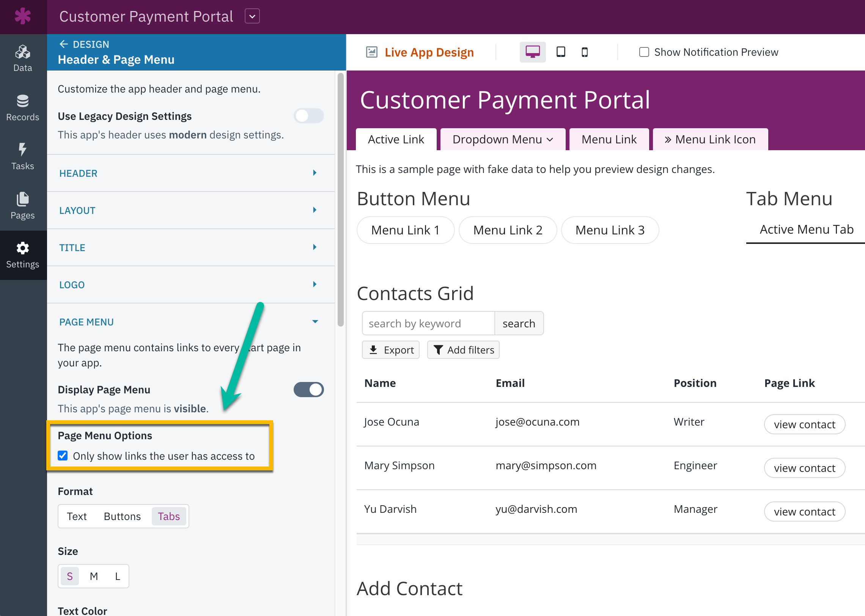Click Menu Link 1 button
The image size is (865, 616).
405,230
